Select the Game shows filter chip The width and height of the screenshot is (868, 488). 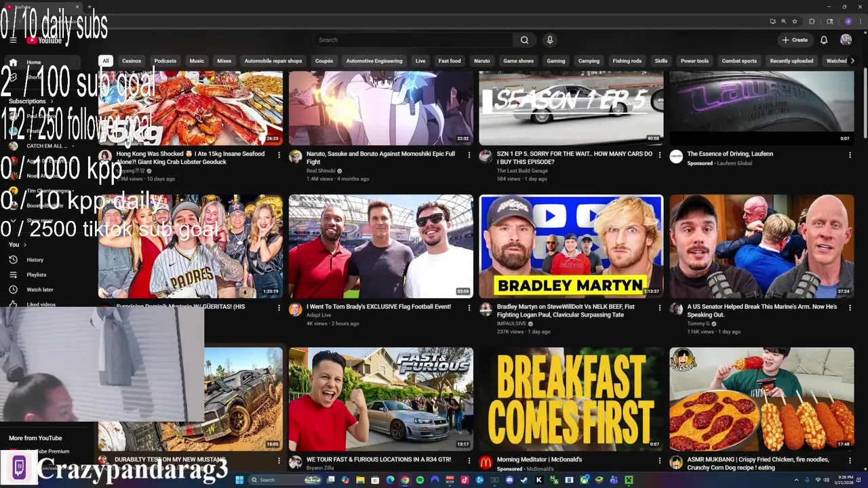click(518, 61)
